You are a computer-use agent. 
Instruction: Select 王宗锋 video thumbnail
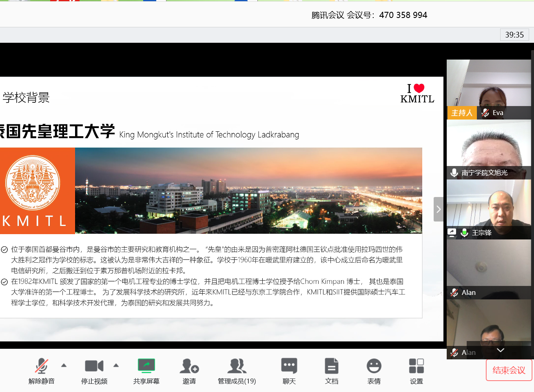tap(489, 206)
